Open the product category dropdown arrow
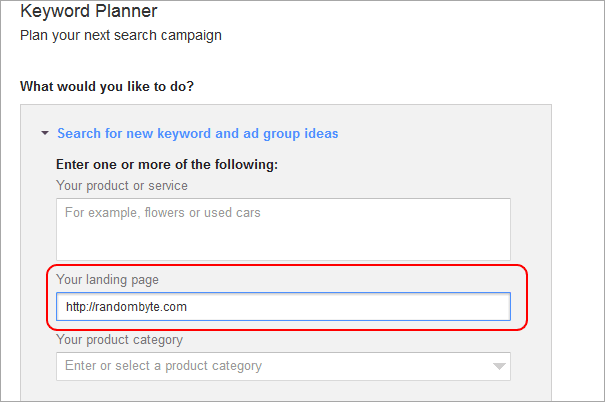Screen dimensions: 605x402 (499, 366)
